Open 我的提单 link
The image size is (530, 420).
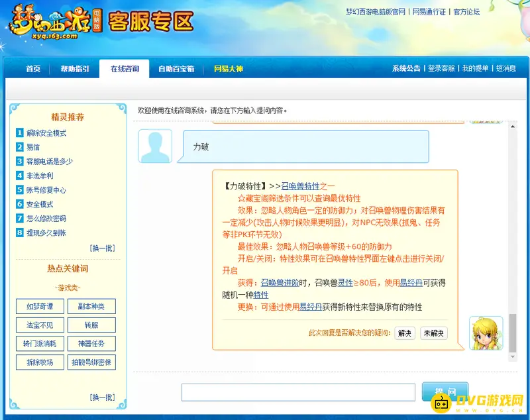475,68
